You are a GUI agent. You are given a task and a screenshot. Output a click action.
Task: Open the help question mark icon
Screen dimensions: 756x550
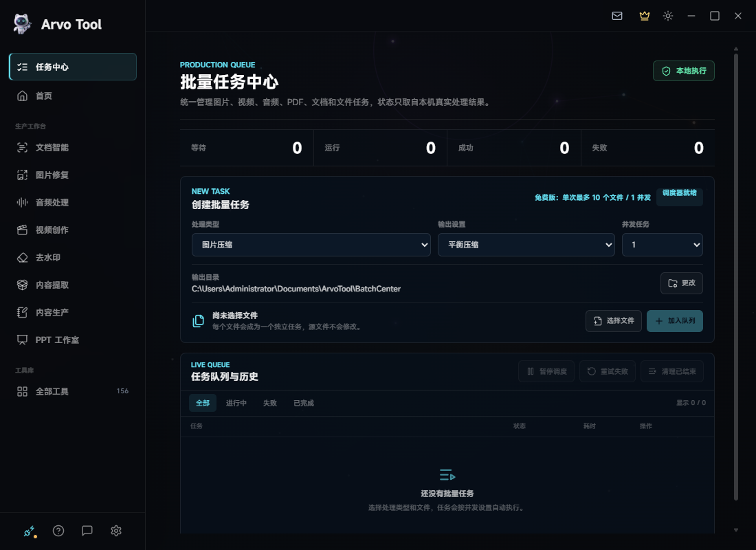pos(58,531)
